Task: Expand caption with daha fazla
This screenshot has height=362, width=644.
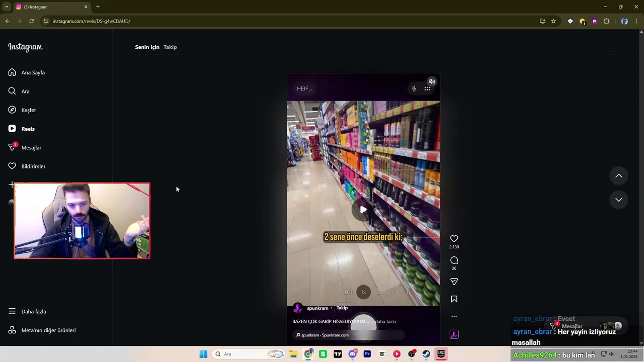Action: click(x=385, y=322)
